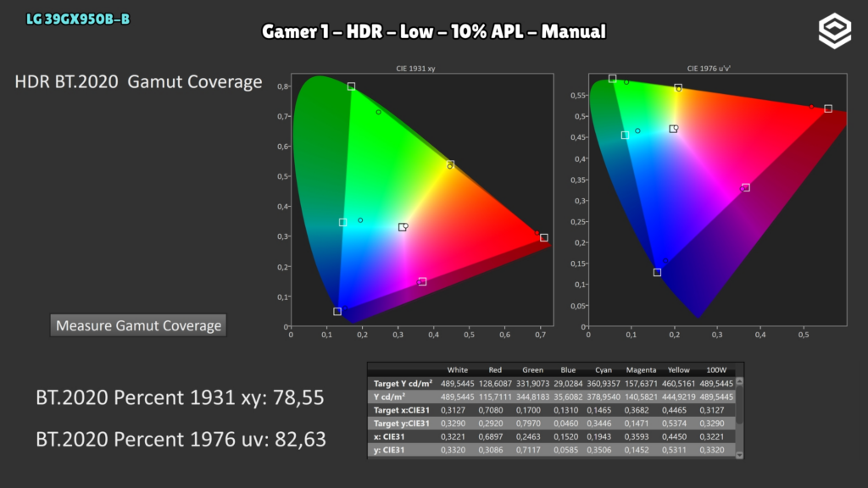Click the cell showing 0,1310
This screenshot has height=488, width=868.
point(565,410)
